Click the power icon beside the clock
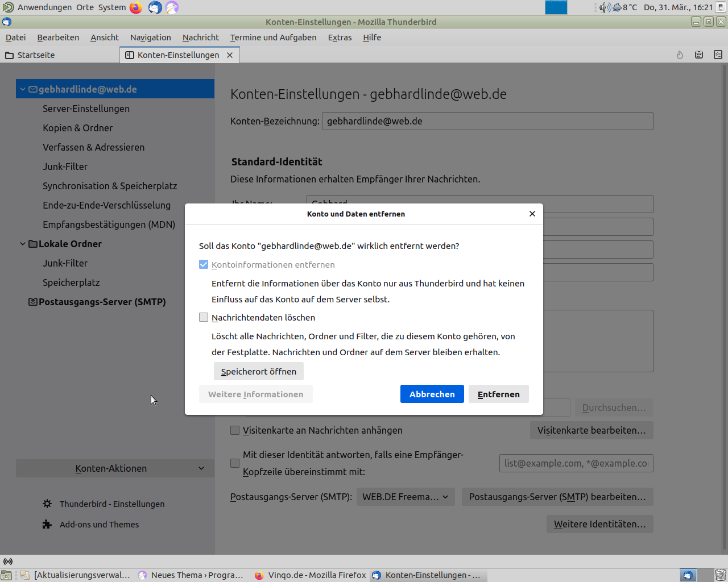This screenshot has width=728, height=582. click(721, 7)
